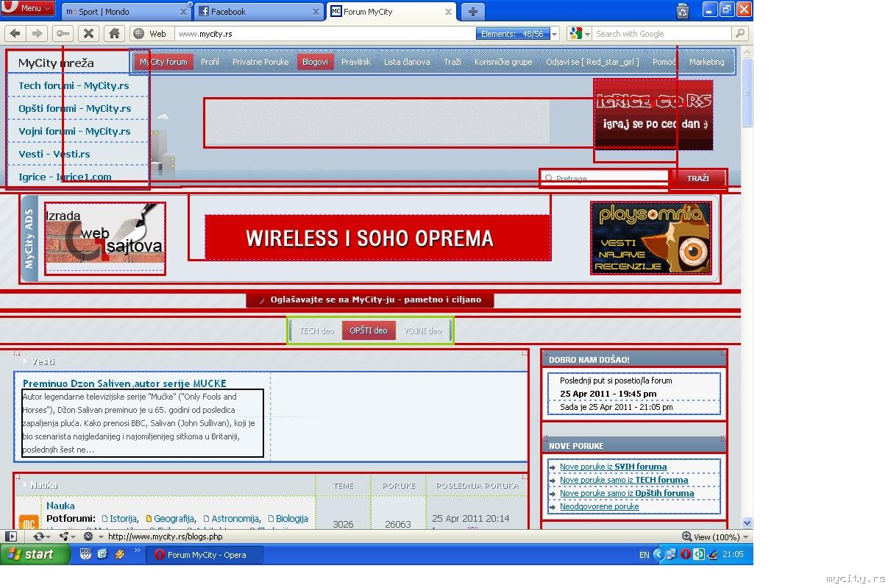Collapse the Nauka category arrow
The image size is (891, 588).
24,485
